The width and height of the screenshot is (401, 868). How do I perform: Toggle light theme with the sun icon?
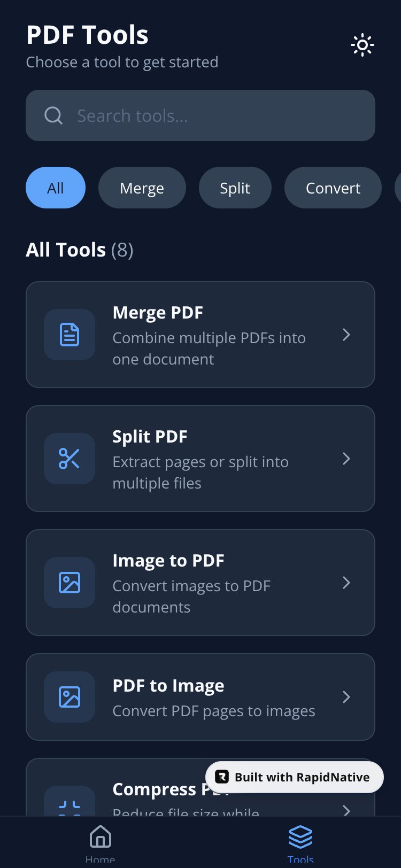click(363, 45)
